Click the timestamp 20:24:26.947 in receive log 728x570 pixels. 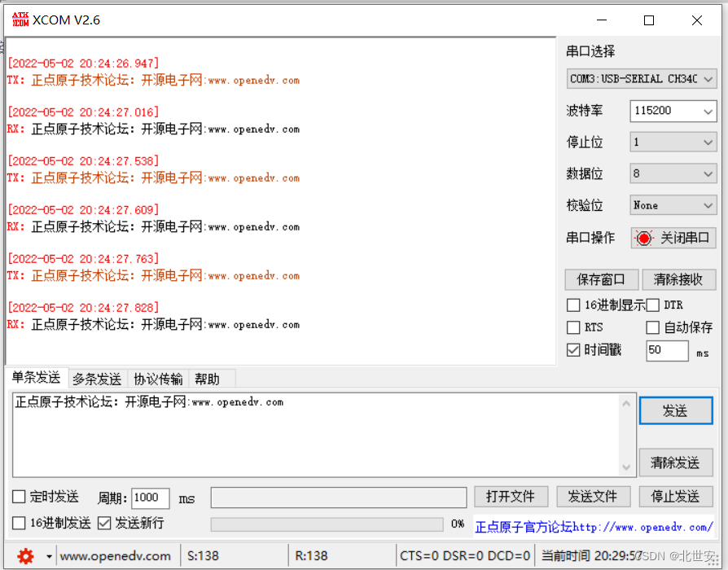[x=84, y=64]
